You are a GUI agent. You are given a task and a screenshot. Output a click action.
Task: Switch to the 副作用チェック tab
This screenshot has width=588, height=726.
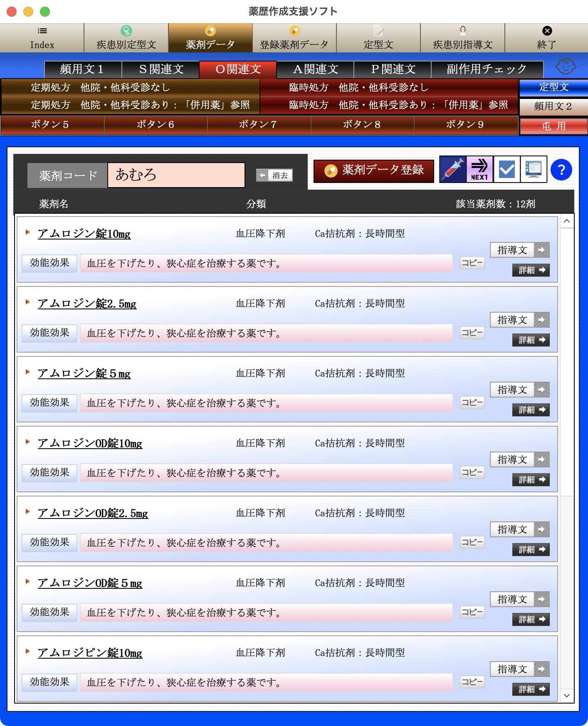(487, 69)
